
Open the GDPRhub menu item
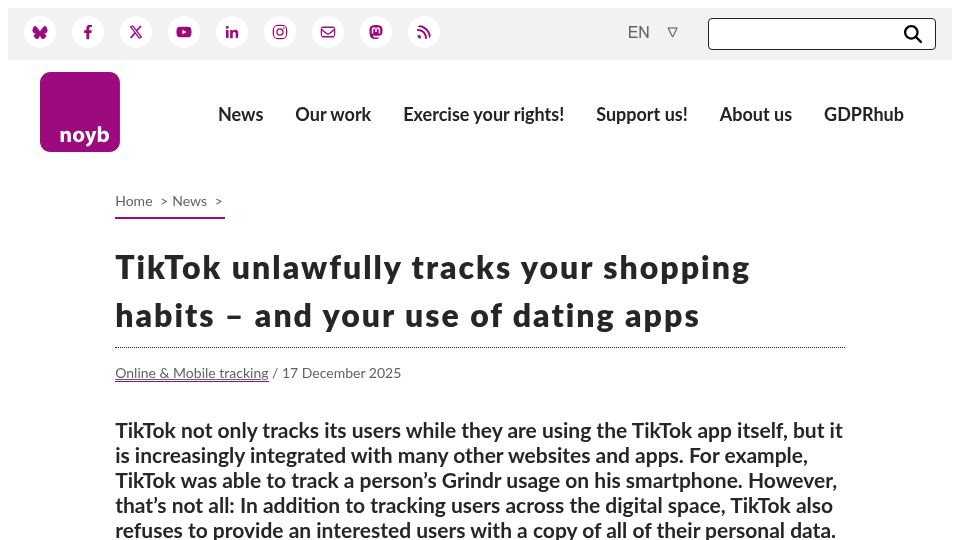[864, 114]
